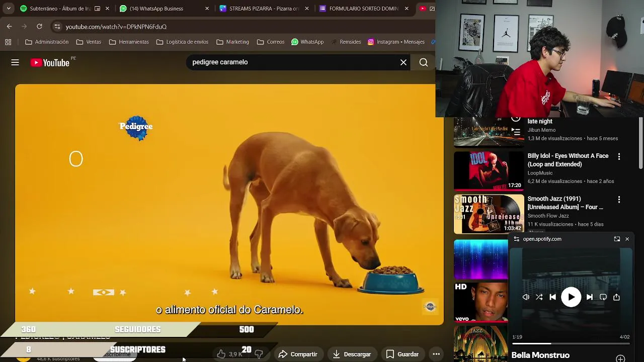
Task: Go to the YouTube home logo
Action: coord(50,62)
